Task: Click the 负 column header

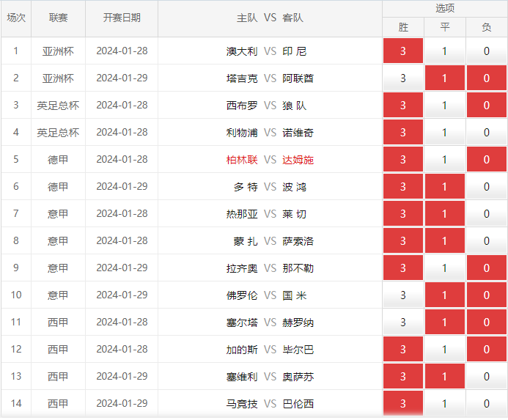Action: [487, 27]
